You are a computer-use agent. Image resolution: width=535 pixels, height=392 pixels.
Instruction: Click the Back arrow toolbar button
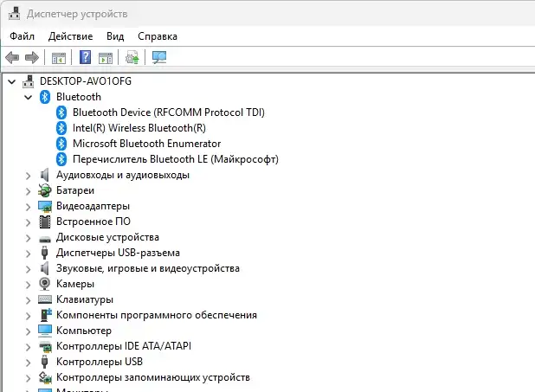pyautogui.click(x=12, y=57)
